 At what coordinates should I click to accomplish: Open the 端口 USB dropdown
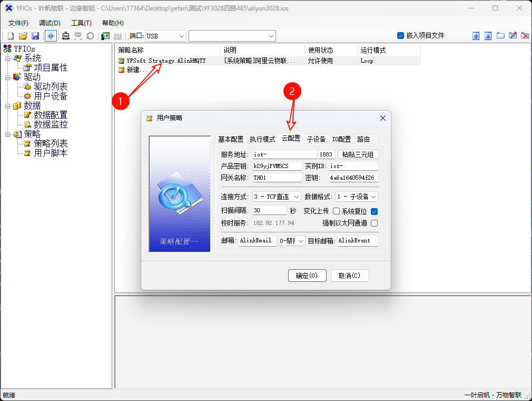pos(181,35)
